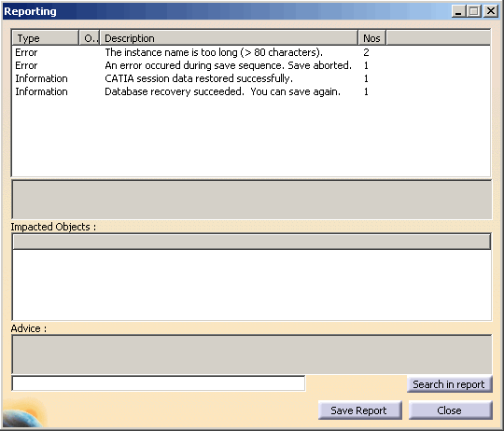504x431 pixels.
Task: Select the 'instance name is too long' error row
Action: [x=251, y=52]
